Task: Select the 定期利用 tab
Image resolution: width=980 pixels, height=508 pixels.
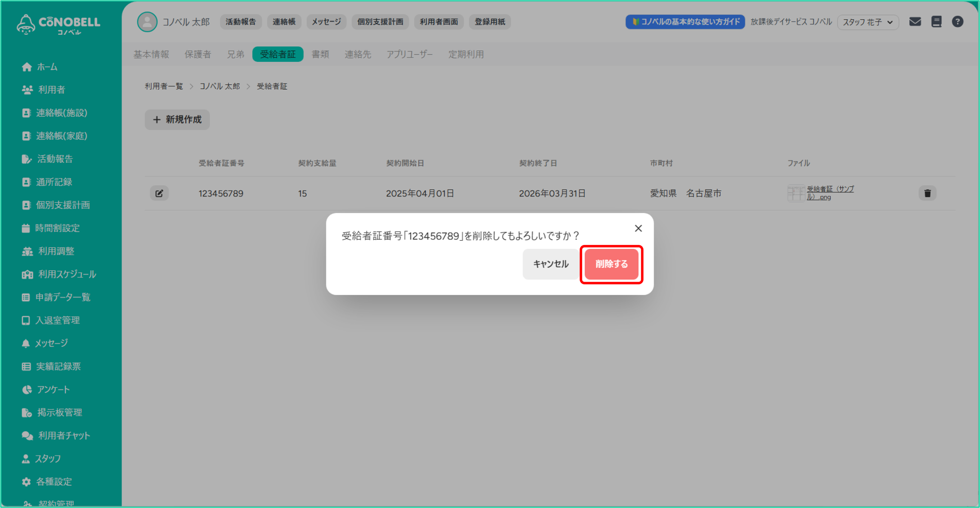Action: (x=466, y=54)
